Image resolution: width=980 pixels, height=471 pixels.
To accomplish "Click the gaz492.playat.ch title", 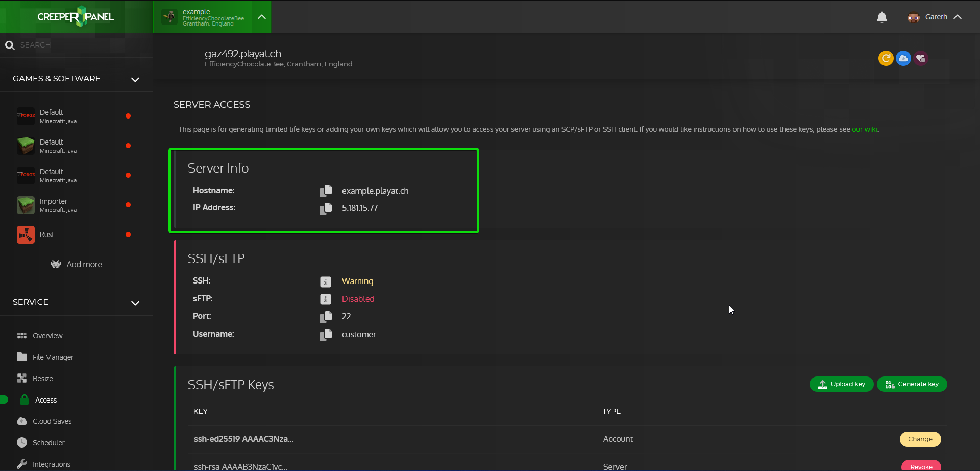I will point(242,54).
